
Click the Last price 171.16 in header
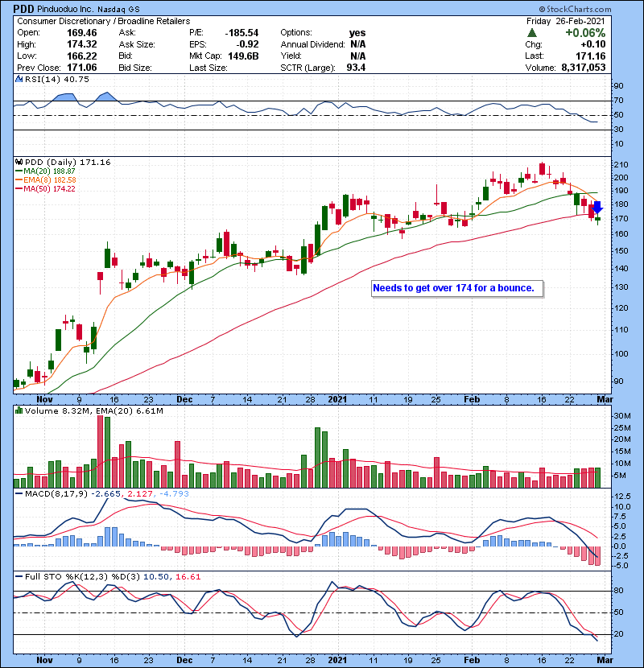591,56
